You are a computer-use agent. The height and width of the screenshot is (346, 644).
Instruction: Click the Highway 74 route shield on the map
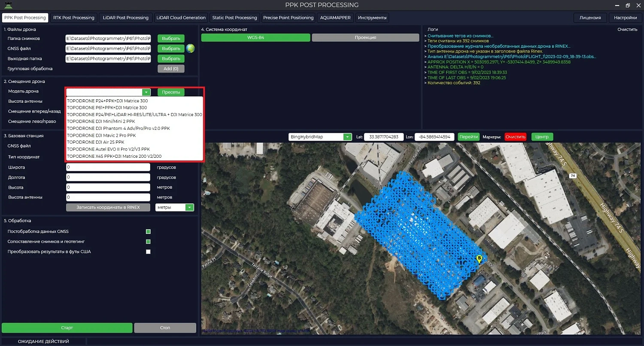572,176
